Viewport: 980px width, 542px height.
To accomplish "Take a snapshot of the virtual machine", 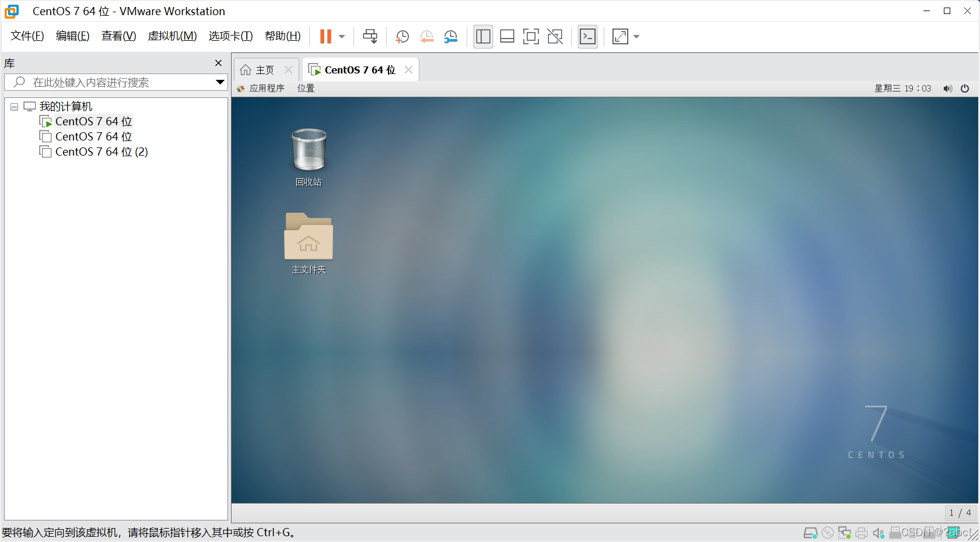I will pos(402,37).
